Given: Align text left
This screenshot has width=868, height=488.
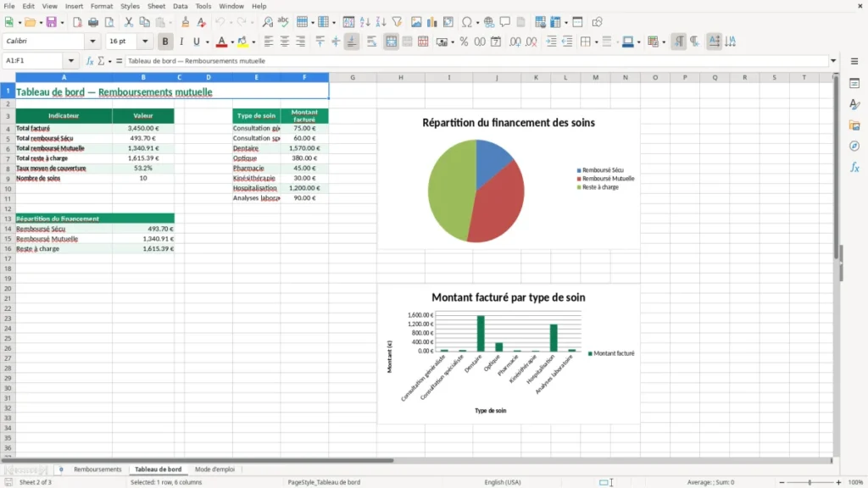Looking at the screenshot, I should pos(269,42).
